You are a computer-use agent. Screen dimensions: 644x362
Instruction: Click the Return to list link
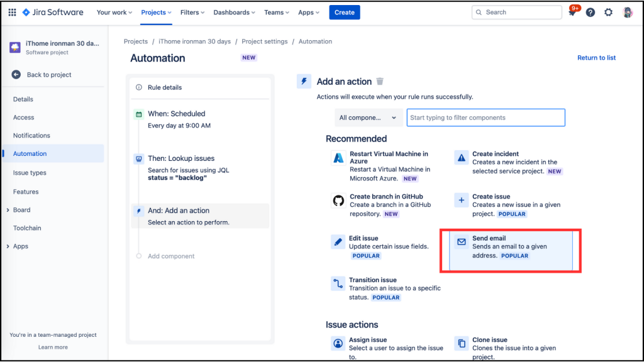tap(596, 58)
